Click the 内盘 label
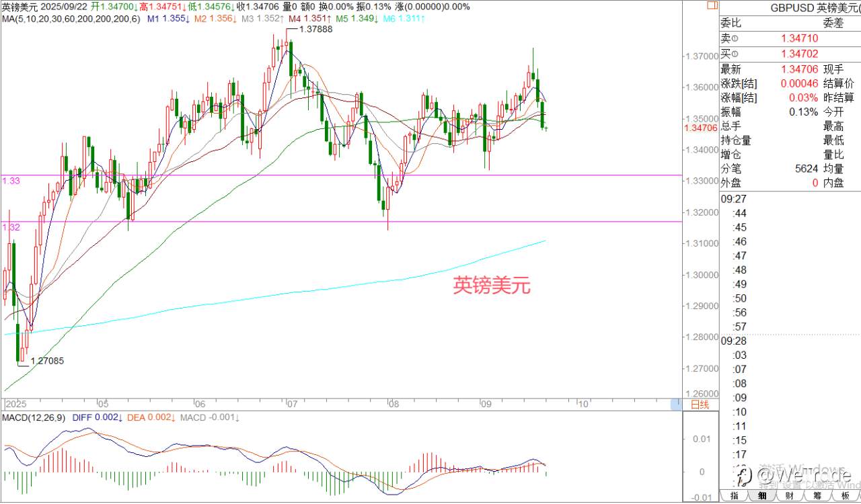The height and width of the screenshot is (504, 861). (833, 183)
